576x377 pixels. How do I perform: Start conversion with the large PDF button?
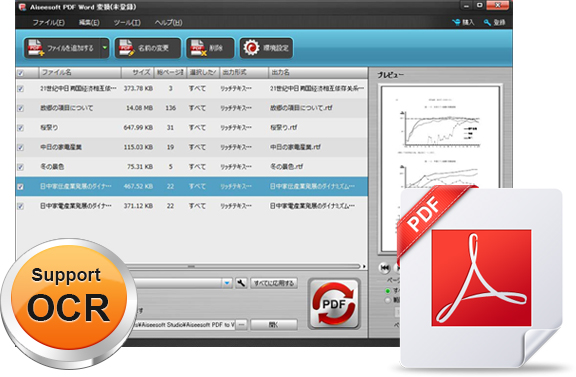click(334, 304)
